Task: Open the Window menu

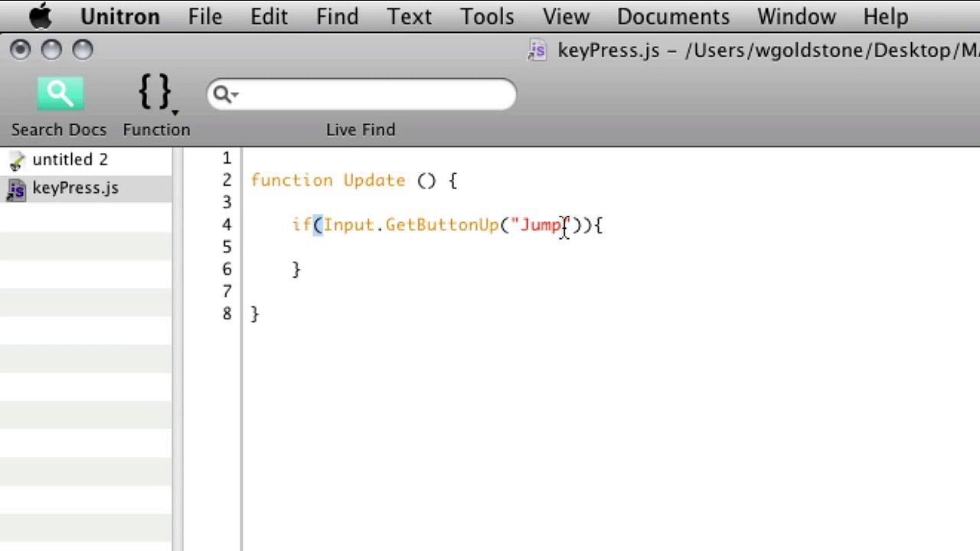Action: click(x=796, y=16)
